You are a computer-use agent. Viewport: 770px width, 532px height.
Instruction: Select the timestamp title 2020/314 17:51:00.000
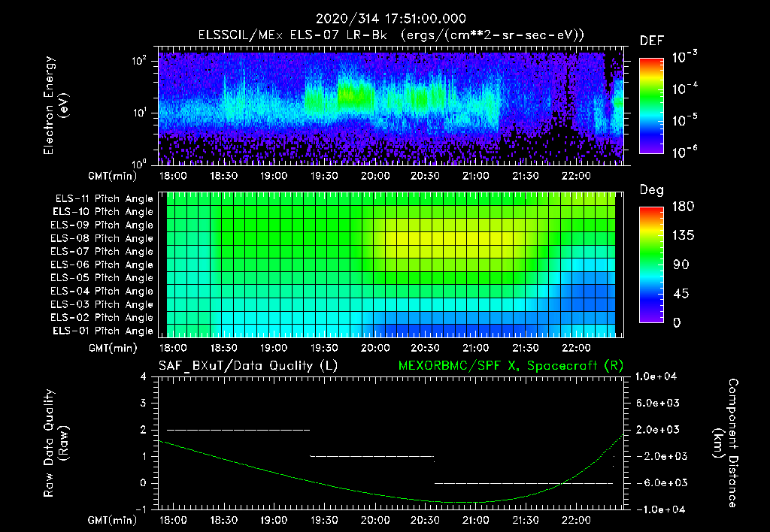coord(391,19)
